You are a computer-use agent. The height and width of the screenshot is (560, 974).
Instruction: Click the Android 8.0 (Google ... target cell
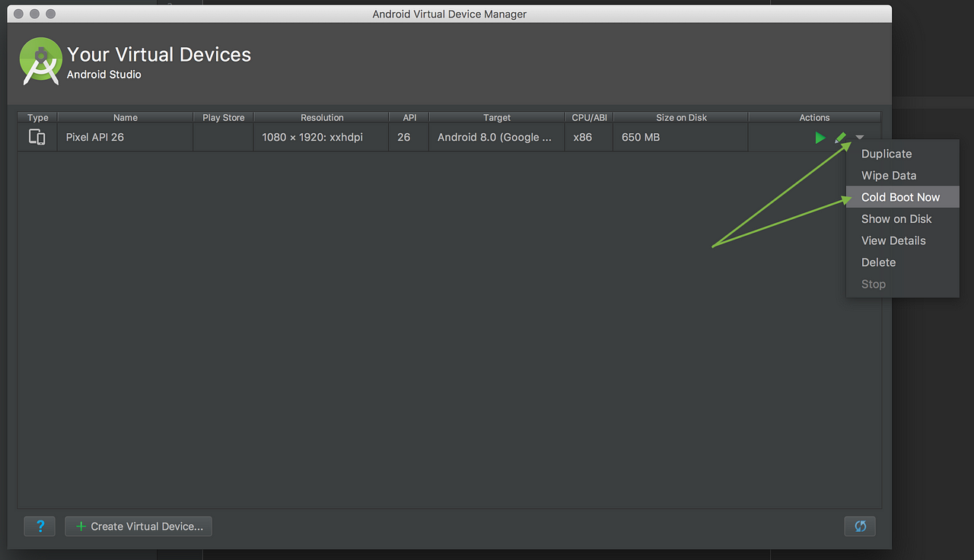click(x=497, y=138)
